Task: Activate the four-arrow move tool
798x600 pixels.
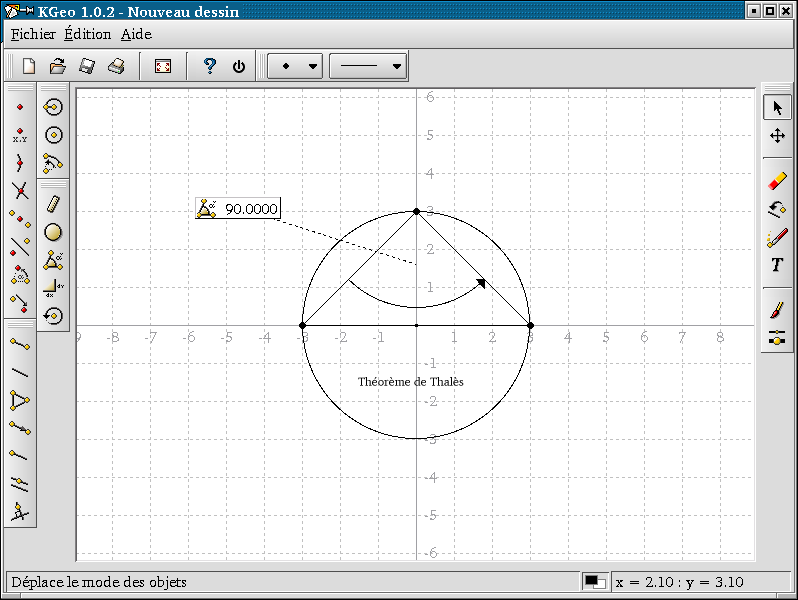Action: click(x=777, y=135)
